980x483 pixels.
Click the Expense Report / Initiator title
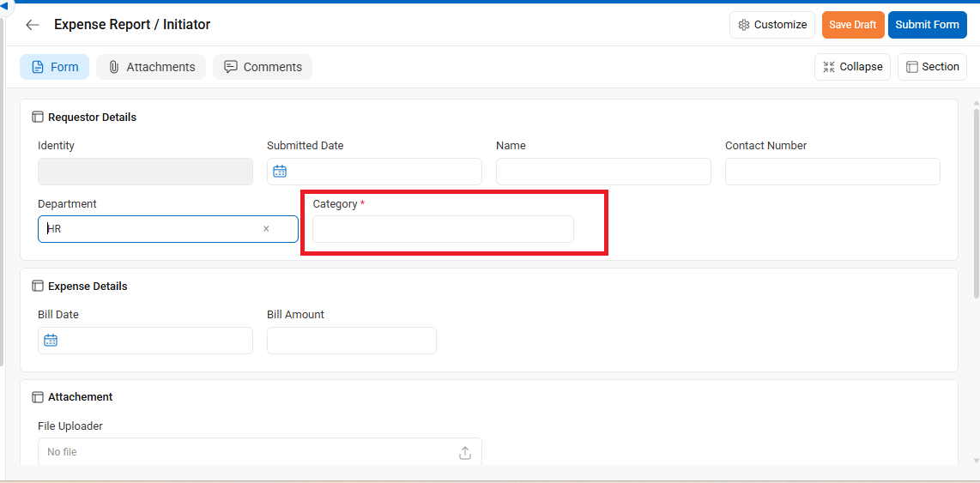(132, 24)
